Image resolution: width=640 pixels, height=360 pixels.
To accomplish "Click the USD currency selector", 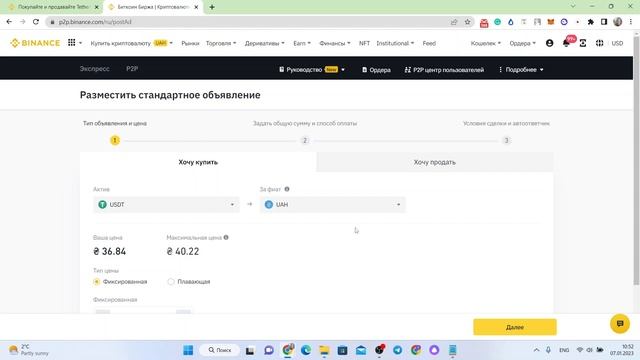I will click(617, 43).
